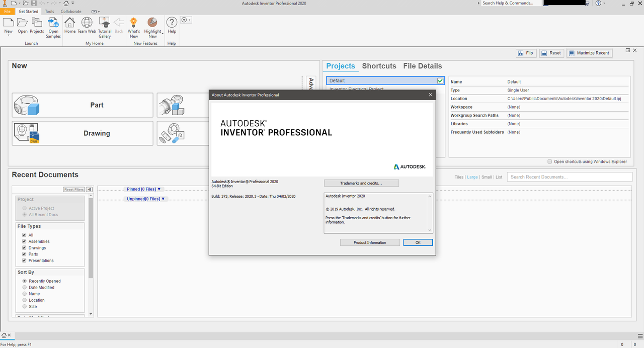Switch to the Collaborate tab
Screen dimensions: 644x348
tap(71, 11)
